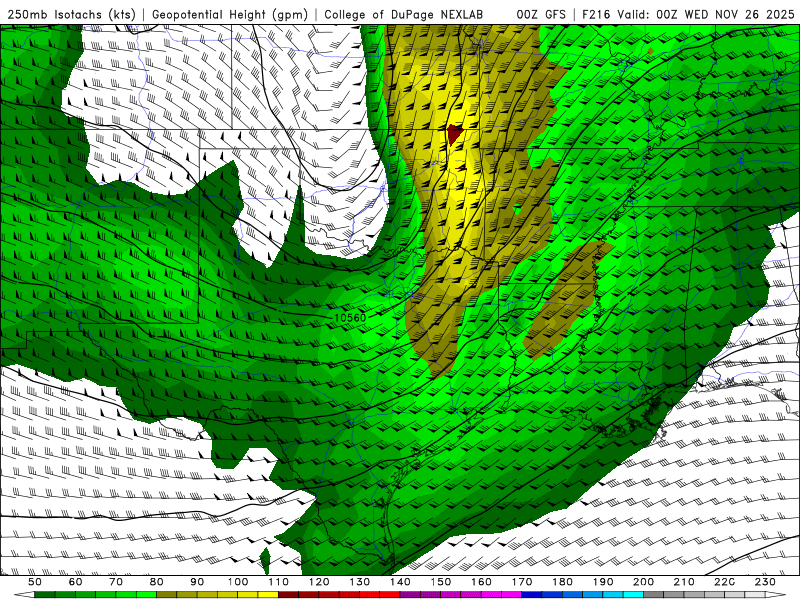Image resolution: width=800 pixels, height=600 pixels.
Task: Click the dark blue swatch starting at 170 kts
Action: pyautogui.click(x=532, y=595)
